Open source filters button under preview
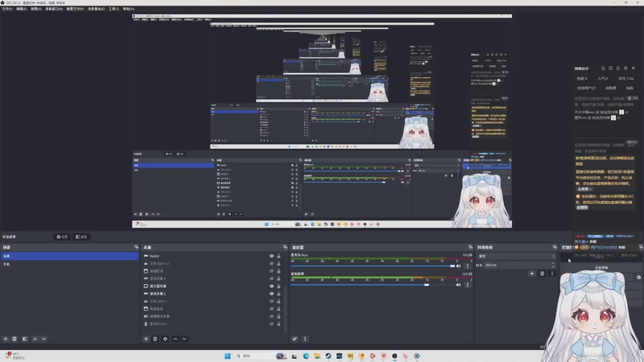This screenshot has width=644, height=362. [x=81, y=237]
